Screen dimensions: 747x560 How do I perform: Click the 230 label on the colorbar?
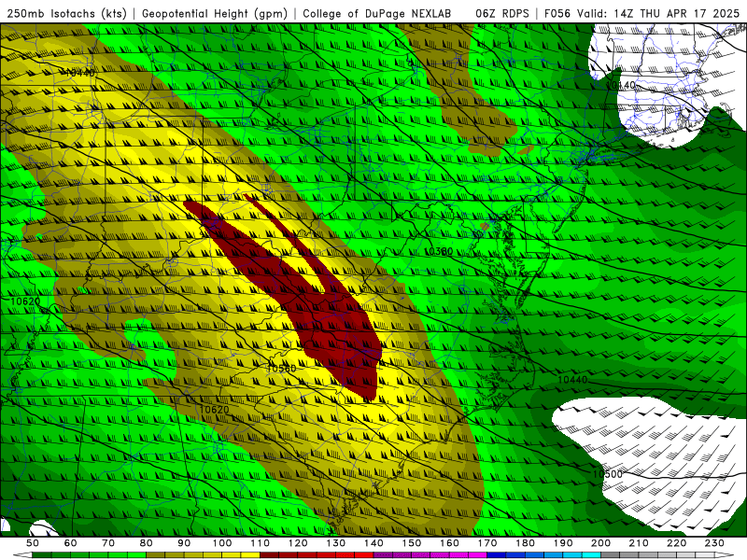[x=714, y=543]
